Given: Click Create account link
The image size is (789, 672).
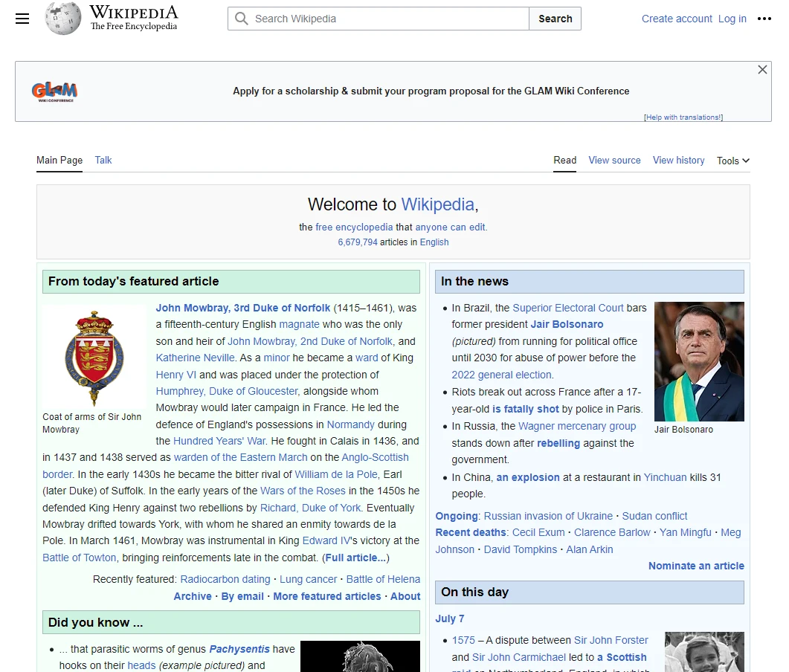Looking at the screenshot, I should point(677,19).
